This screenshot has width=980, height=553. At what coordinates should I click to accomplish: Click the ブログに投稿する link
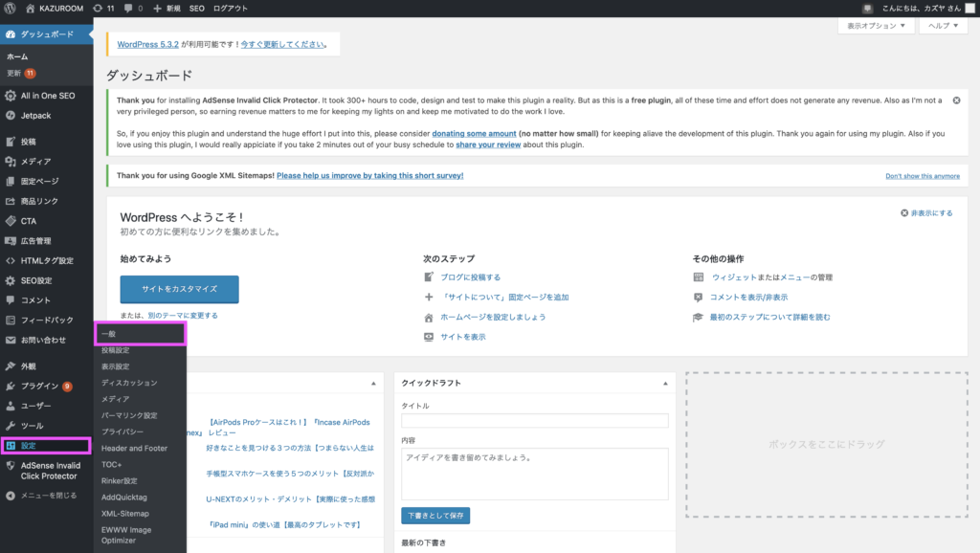(471, 277)
